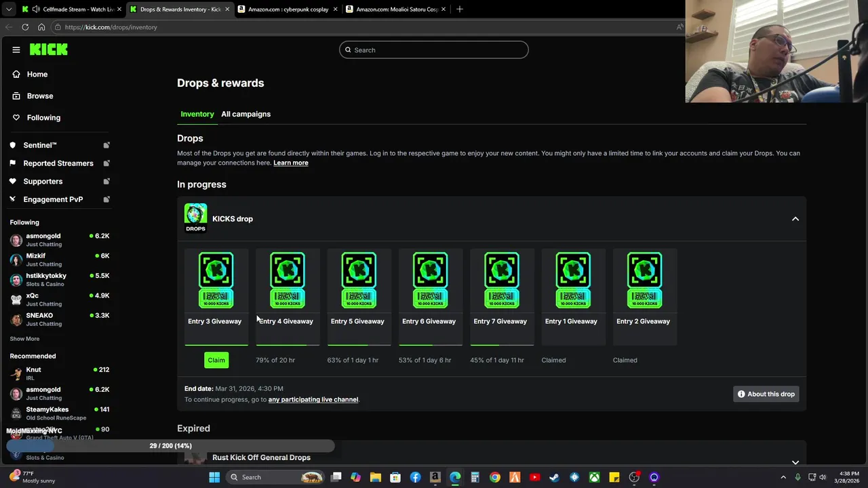Switch to the Inventory tab
This screenshot has width=868, height=488.
pyautogui.click(x=197, y=114)
